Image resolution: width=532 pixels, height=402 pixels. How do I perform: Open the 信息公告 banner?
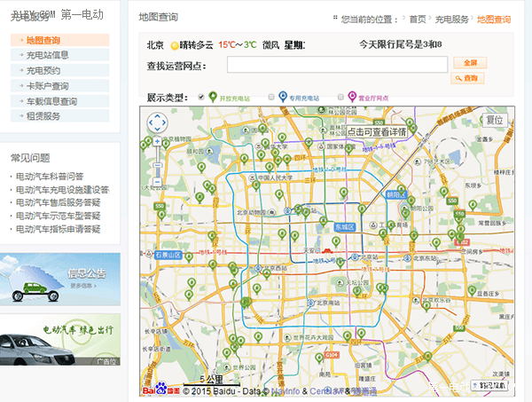pos(60,279)
